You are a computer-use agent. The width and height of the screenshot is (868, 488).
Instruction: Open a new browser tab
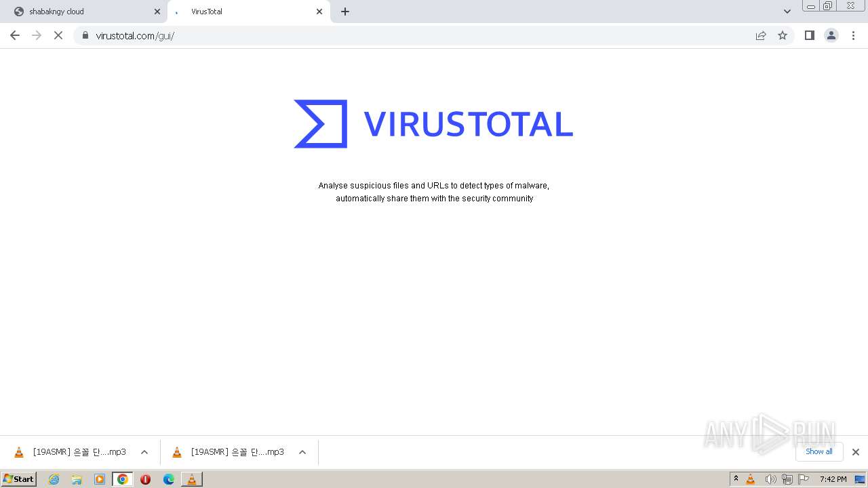coord(345,12)
